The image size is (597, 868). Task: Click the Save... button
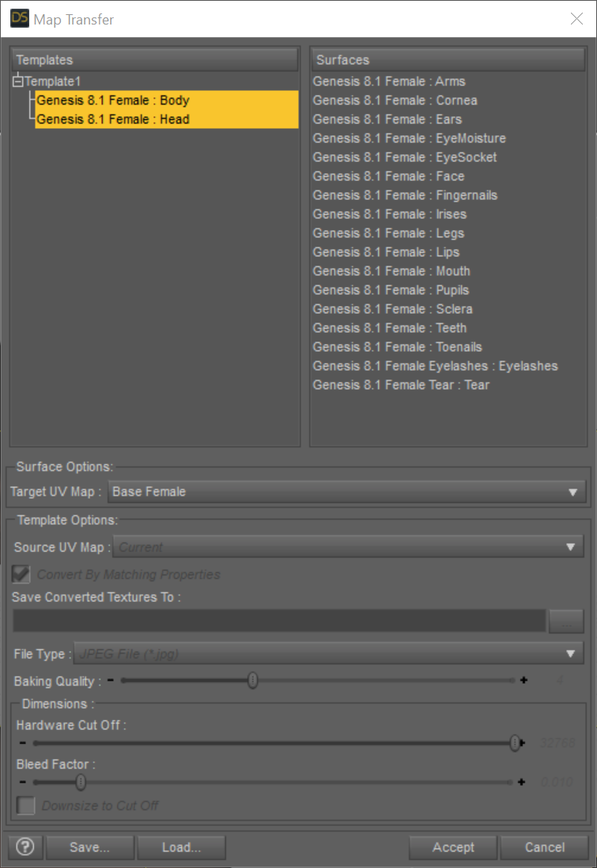[x=89, y=847]
